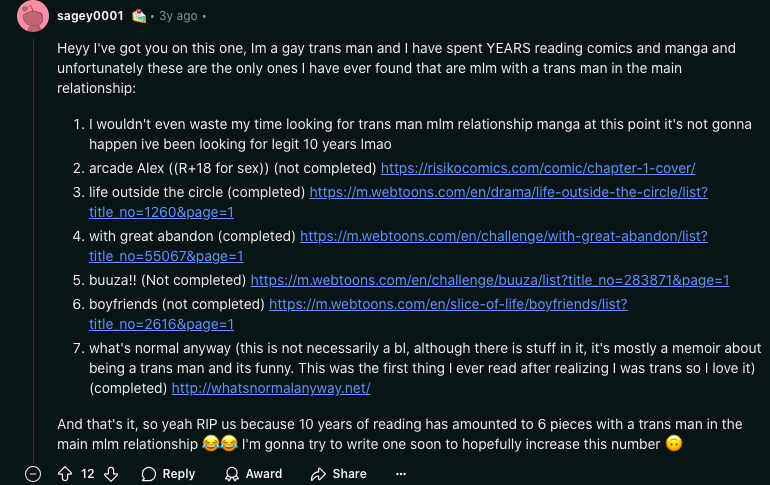
Task: Click the upside-down smiley emoji
Action: pyautogui.click(x=673, y=443)
